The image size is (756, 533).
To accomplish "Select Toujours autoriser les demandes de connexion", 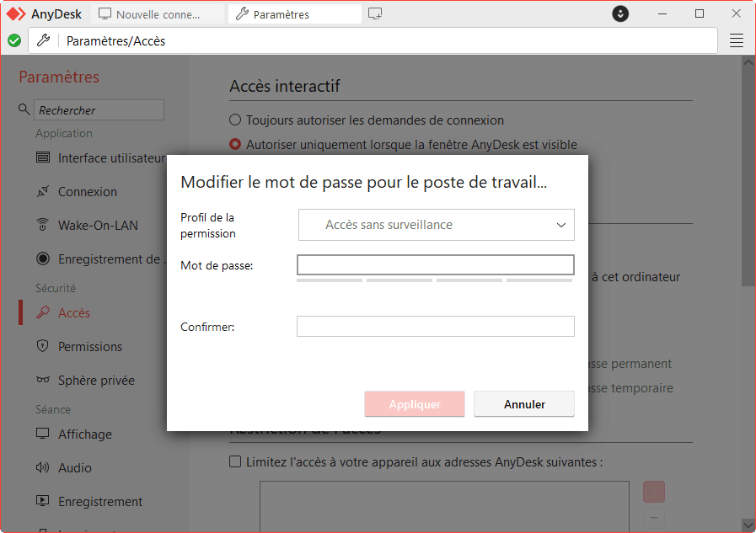I will (236, 120).
